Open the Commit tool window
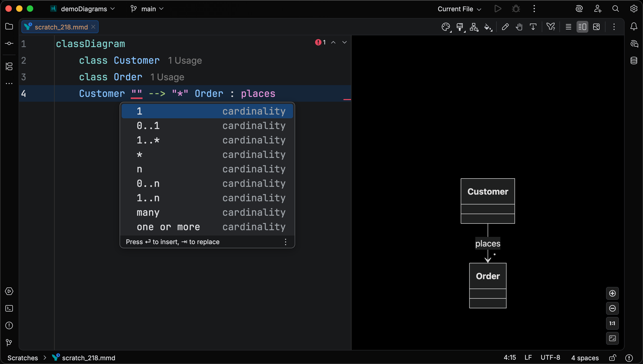This screenshot has width=643, height=364. [9, 43]
